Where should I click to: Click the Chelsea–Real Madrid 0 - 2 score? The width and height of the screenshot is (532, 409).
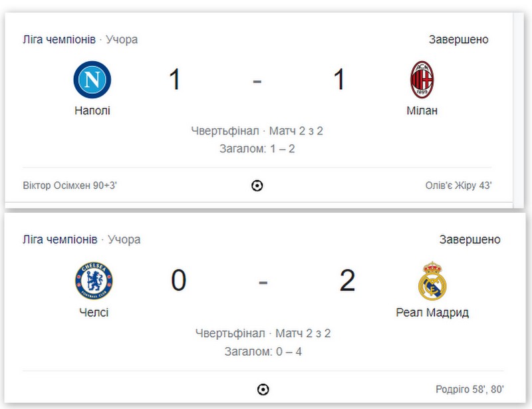[263, 281]
